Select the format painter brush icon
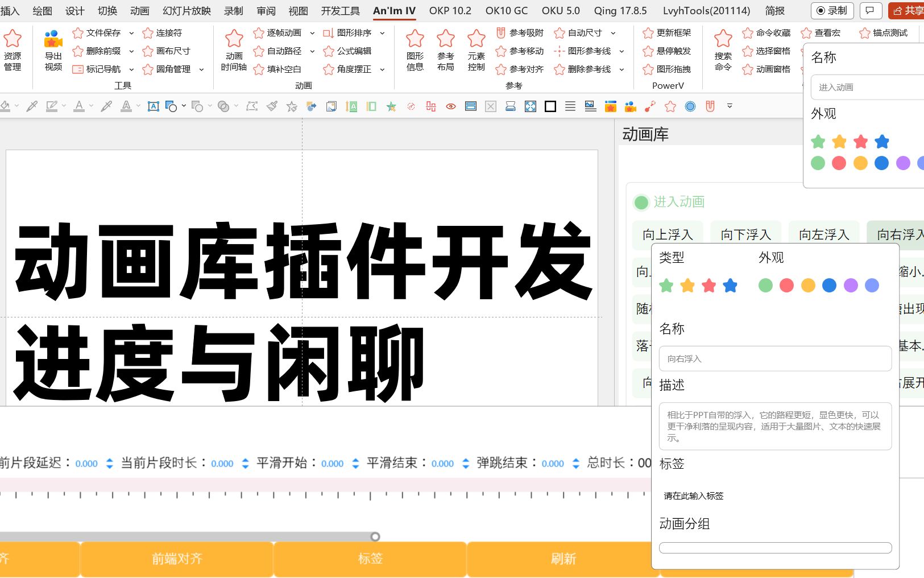Screen dimensions: 924x578 point(272,106)
